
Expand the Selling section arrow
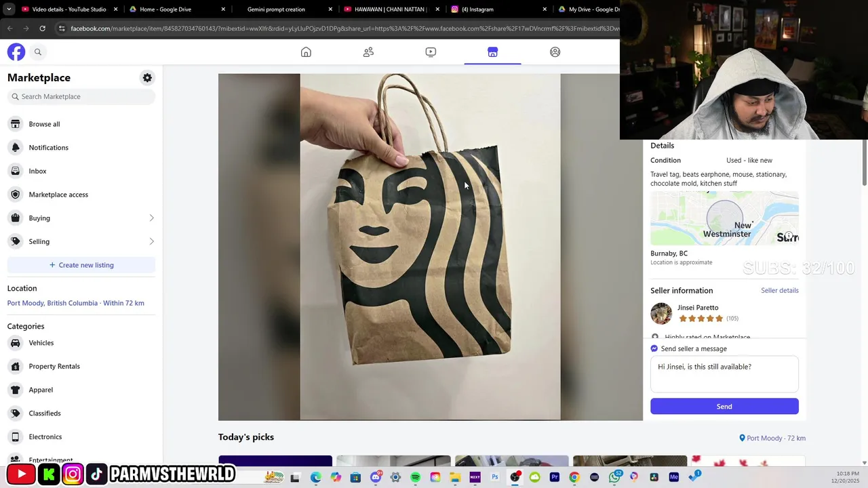[x=151, y=241]
